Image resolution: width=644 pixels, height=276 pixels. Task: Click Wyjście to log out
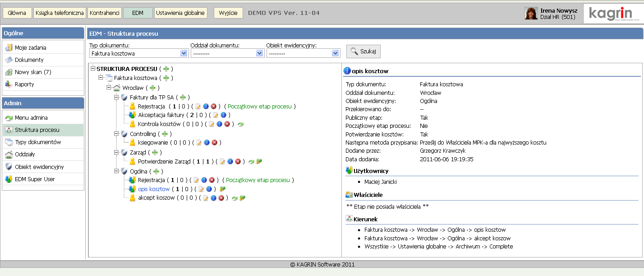coord(228,13)
